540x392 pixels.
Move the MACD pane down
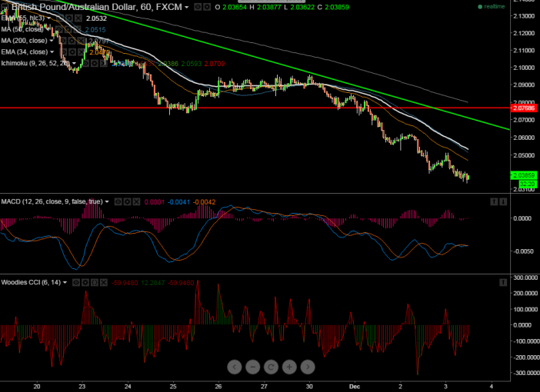pyautogui.click(x=503, y=201)
